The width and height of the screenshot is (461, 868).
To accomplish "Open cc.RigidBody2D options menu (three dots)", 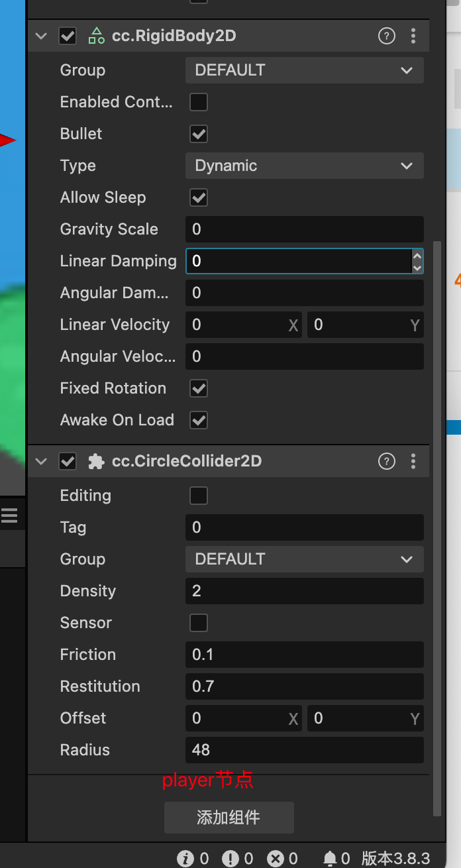I will (x=413, y=36).
